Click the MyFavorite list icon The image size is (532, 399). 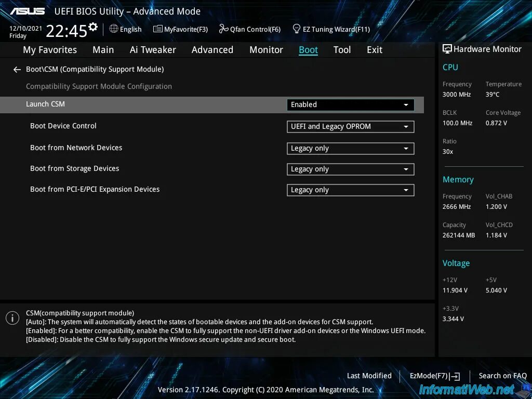click(x=157, y=29)
